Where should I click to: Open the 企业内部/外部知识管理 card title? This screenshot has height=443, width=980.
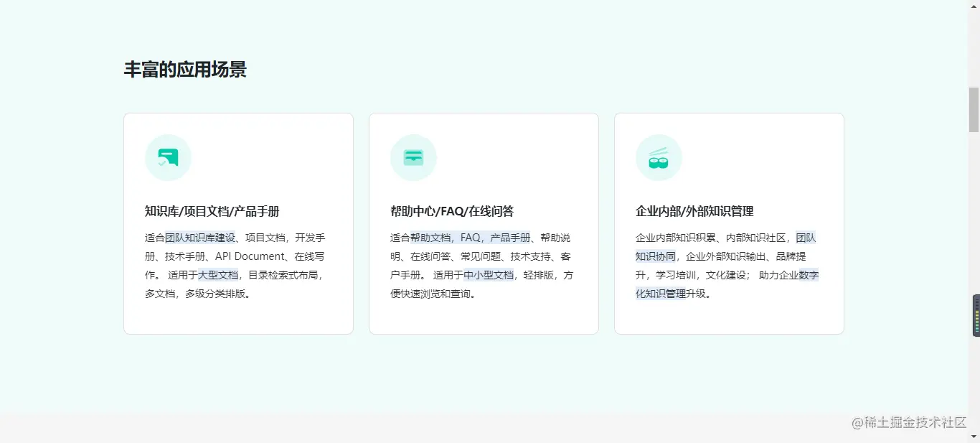tap(694, 211)
